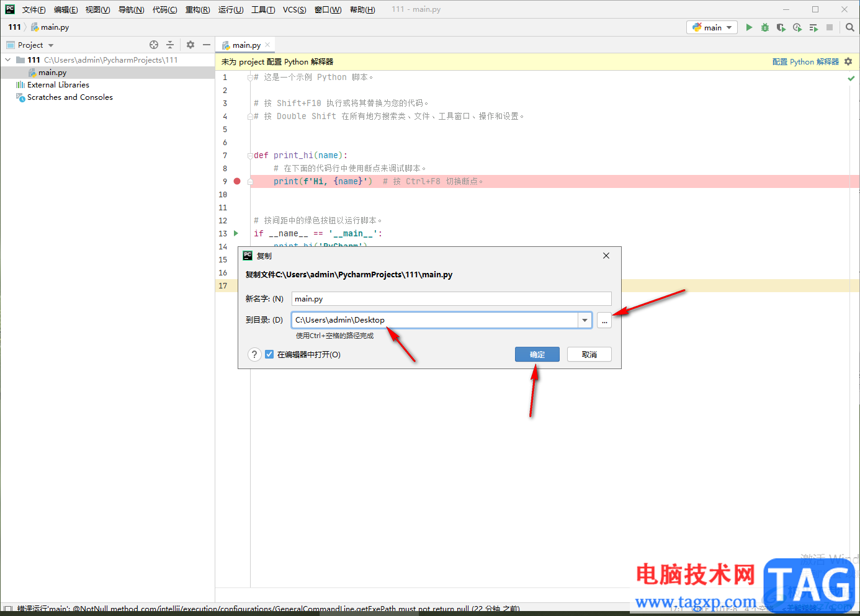860x616 pixels.
Task: Open the profiler run icon
Action: point(797,27)
